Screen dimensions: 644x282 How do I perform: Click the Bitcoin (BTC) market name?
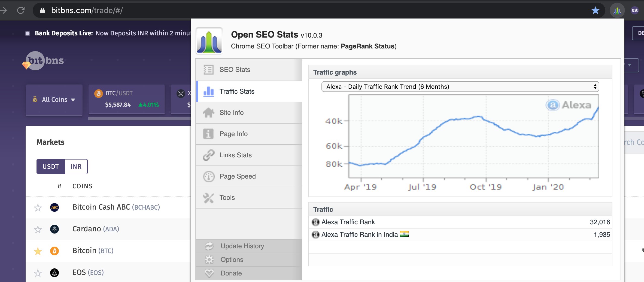tap(93, 251)
